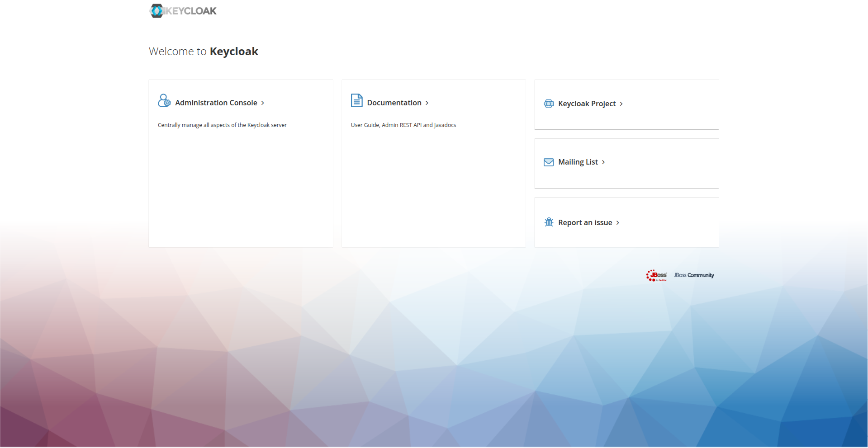Click the Documentation page icon
Screen dimensions: 868x448
coord(357,100)
